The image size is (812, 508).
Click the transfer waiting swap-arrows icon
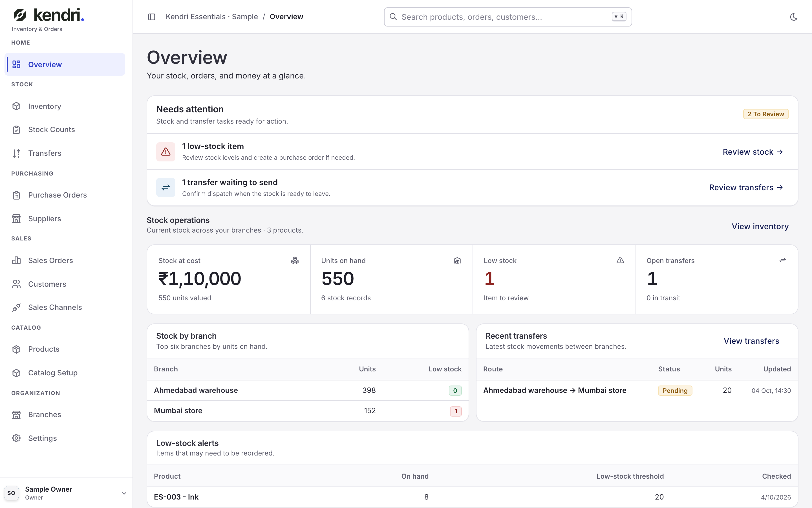(x=166, y=187)
